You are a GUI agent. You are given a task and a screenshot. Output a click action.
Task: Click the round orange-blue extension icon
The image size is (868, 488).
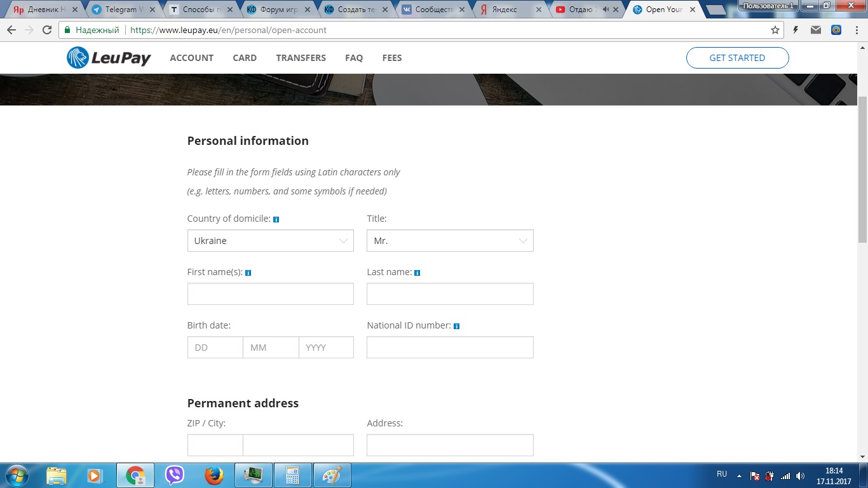click(x=836, y=30)
